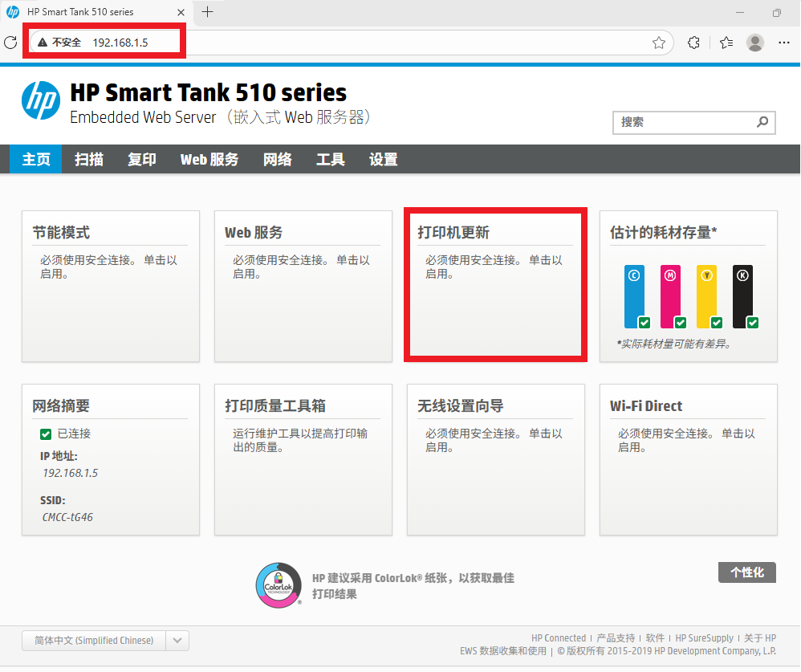Refresh the browser page
This screenshot has height=672, width=801.
pos(10,43)
